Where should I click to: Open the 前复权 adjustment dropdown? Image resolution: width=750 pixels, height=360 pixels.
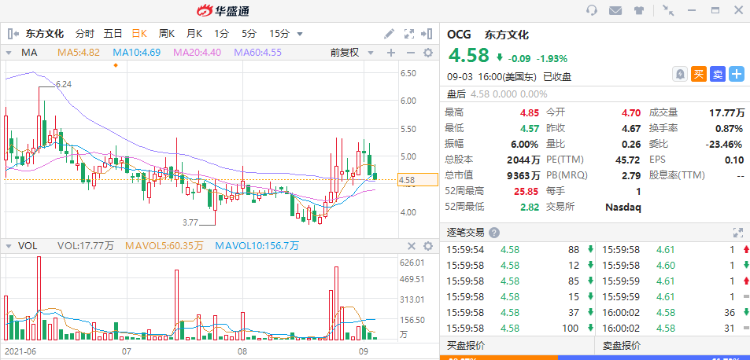[x=351, y=53]
